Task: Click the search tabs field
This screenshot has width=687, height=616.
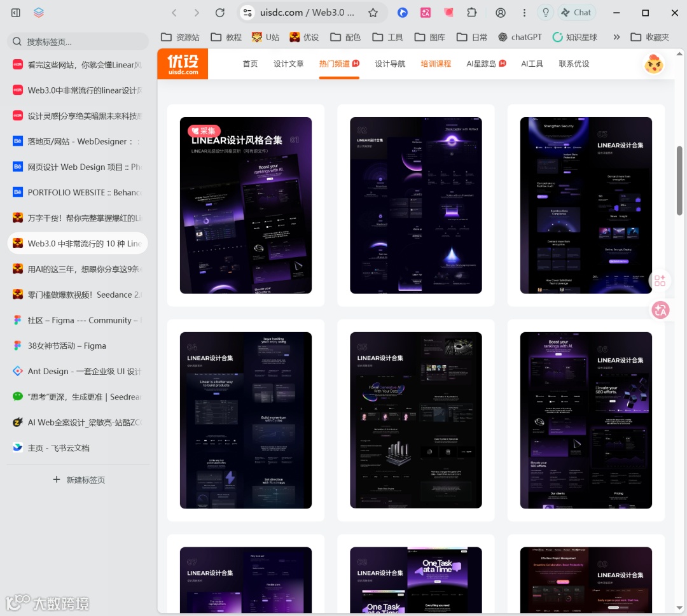Action: point(78,41)
